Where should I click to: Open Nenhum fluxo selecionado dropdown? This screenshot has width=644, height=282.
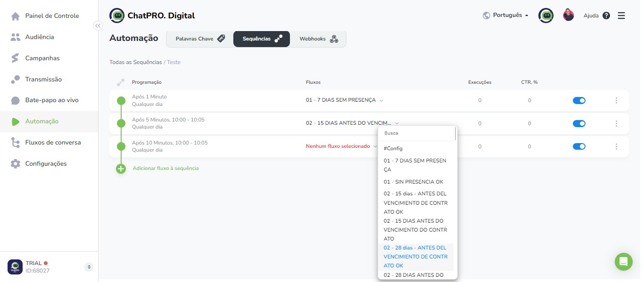[x=341, y=146]
